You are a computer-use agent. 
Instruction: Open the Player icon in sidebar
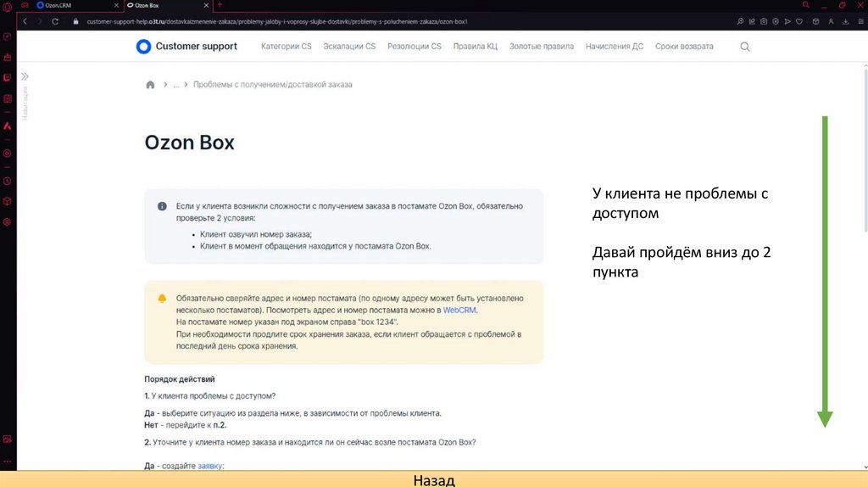tap(7, 154)
